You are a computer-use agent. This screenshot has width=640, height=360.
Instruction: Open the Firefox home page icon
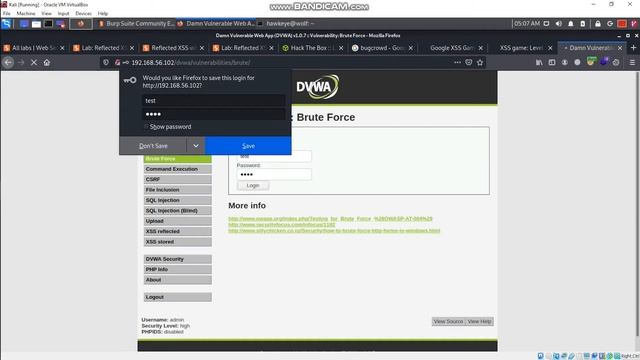tap(47, 62)
